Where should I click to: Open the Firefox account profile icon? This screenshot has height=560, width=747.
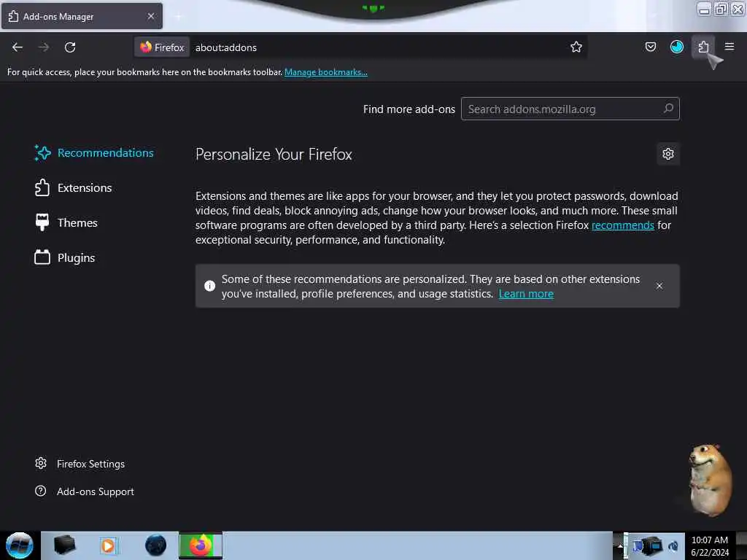click(676, 47)
